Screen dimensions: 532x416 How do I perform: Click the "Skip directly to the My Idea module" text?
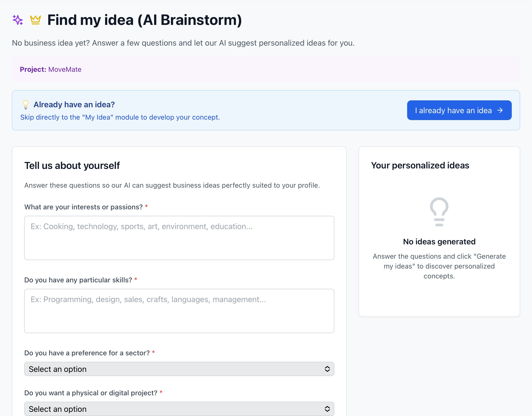click(120, 117)
